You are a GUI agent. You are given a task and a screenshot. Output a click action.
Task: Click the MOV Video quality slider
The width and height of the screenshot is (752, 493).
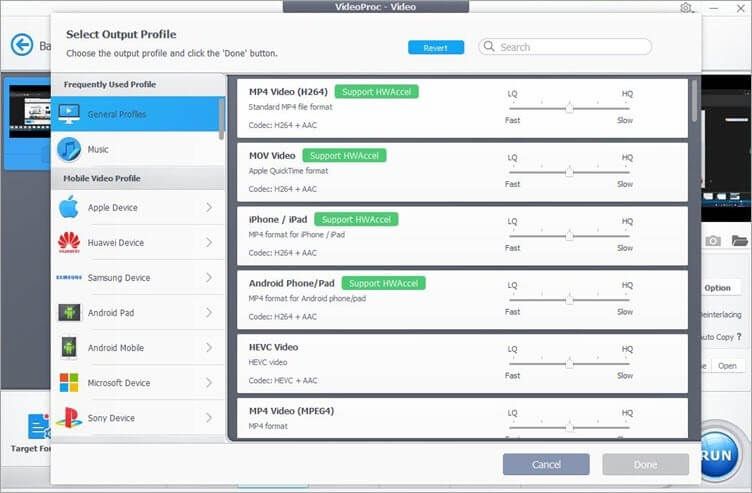[x=569, y=171]
